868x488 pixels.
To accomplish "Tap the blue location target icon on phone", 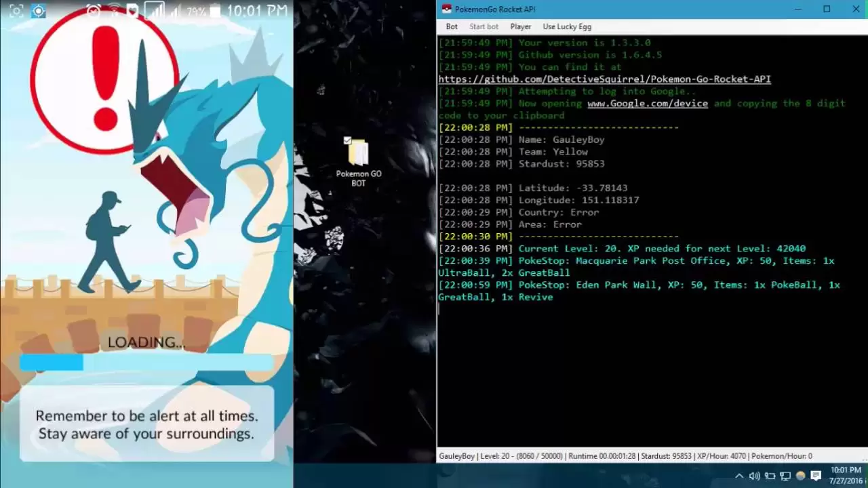I will [39, 11].
